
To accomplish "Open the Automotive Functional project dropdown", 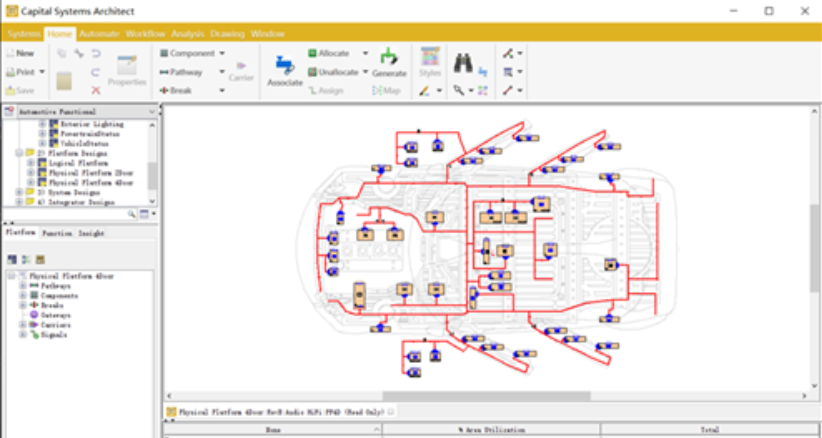I will 152,112.
